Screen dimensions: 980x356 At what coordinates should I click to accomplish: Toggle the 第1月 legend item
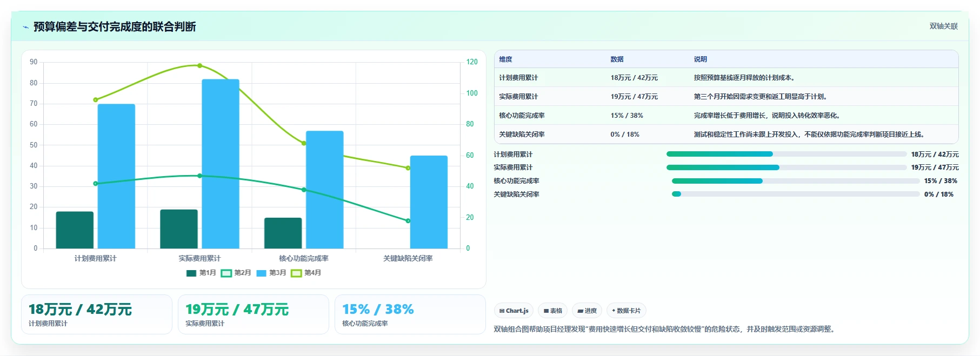point(201,273)
